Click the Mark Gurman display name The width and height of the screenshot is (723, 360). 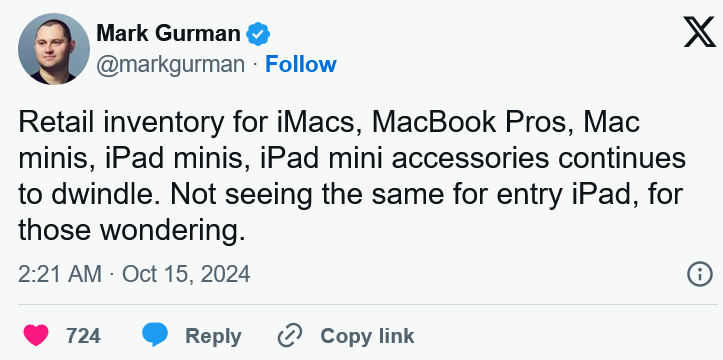(x=168, y=34)
